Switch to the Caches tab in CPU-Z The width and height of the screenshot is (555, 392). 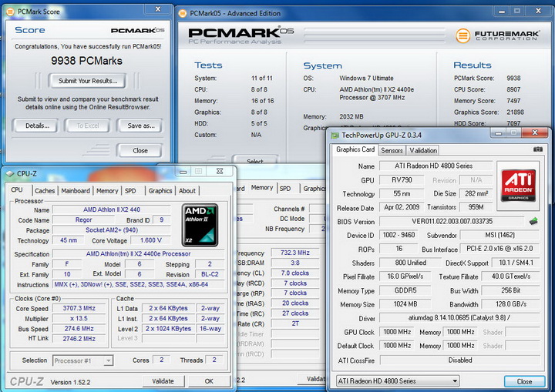pyautogui.click(x=45, y=191)
